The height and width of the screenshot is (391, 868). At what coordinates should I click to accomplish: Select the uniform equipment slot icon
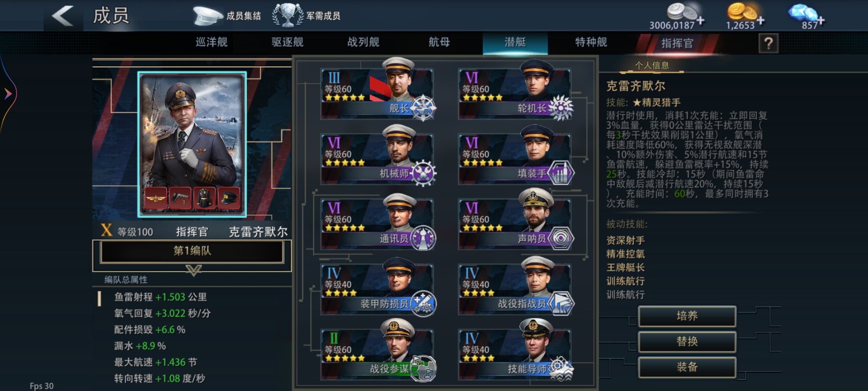[x=204, y=198]
